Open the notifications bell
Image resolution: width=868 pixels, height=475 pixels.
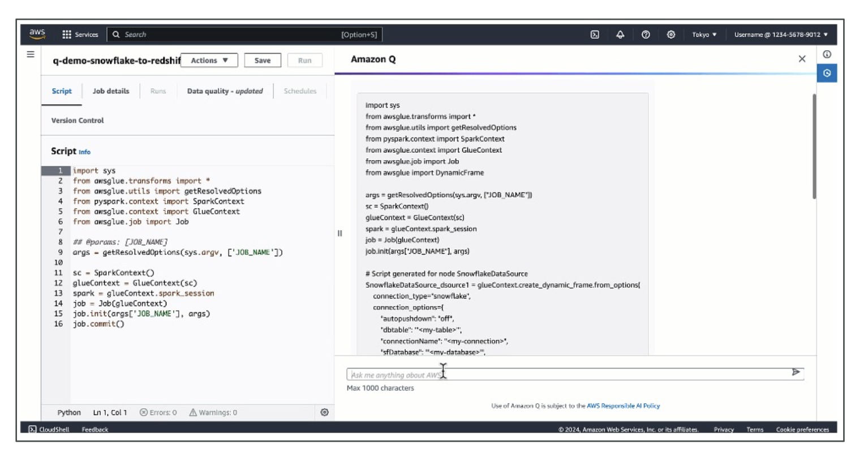[620, 34]
